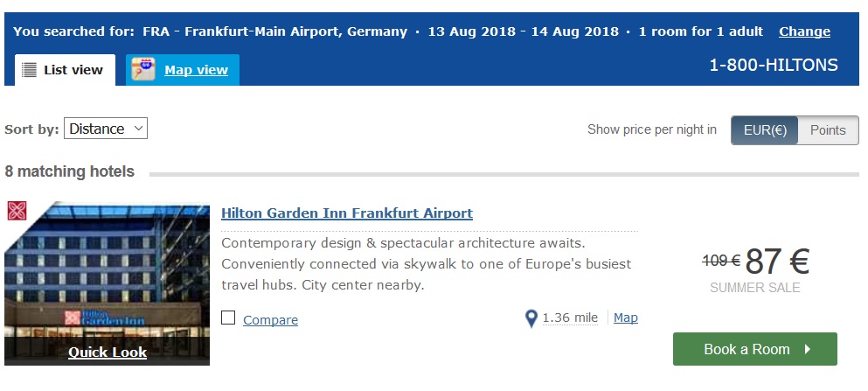Image resolution: width=868 pixels, height=391 pixels.
Task: Open Hilton Garden Inn Frankfurt Airport link
Action: [x=347, y=213]
